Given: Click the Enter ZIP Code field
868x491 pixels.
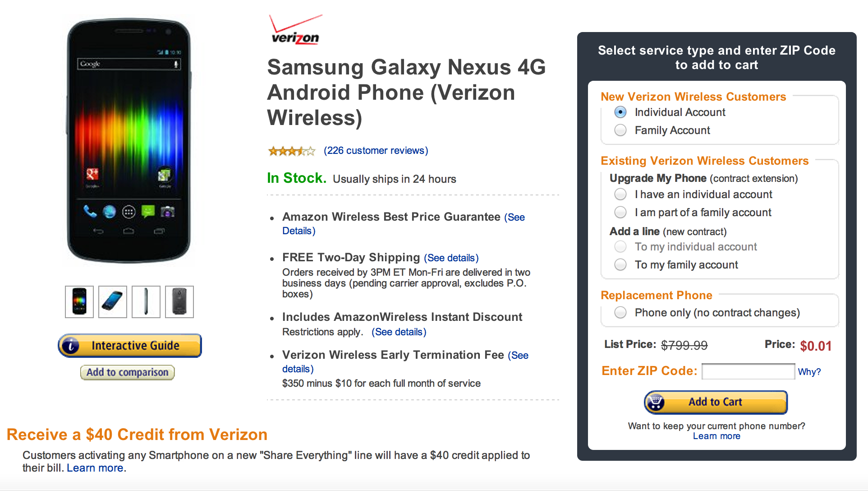Looking at the screenshot, I should tap(748, 372).
